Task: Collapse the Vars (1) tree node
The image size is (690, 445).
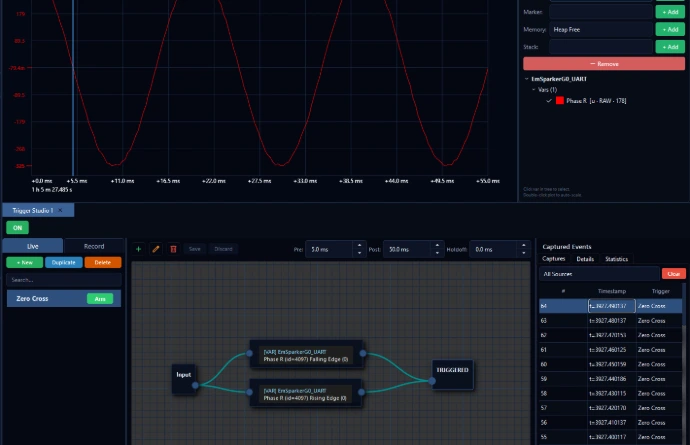Action: pos(534,90)
